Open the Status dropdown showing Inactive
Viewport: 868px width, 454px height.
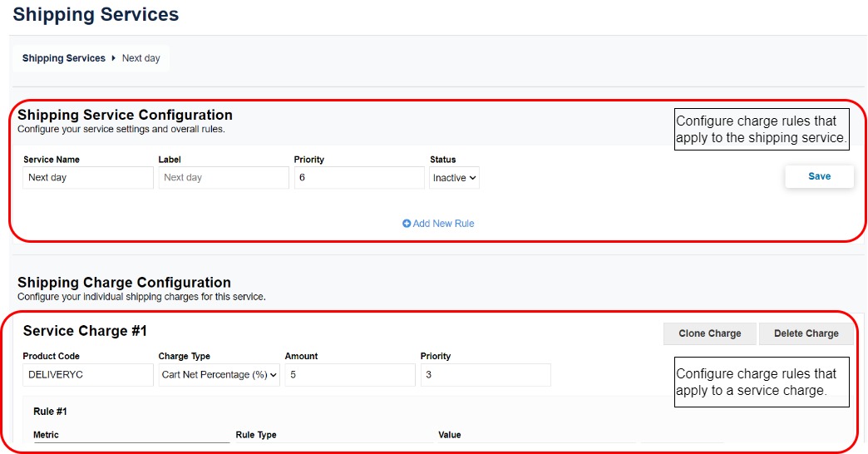pyautogui.click(x=454, y=178)
